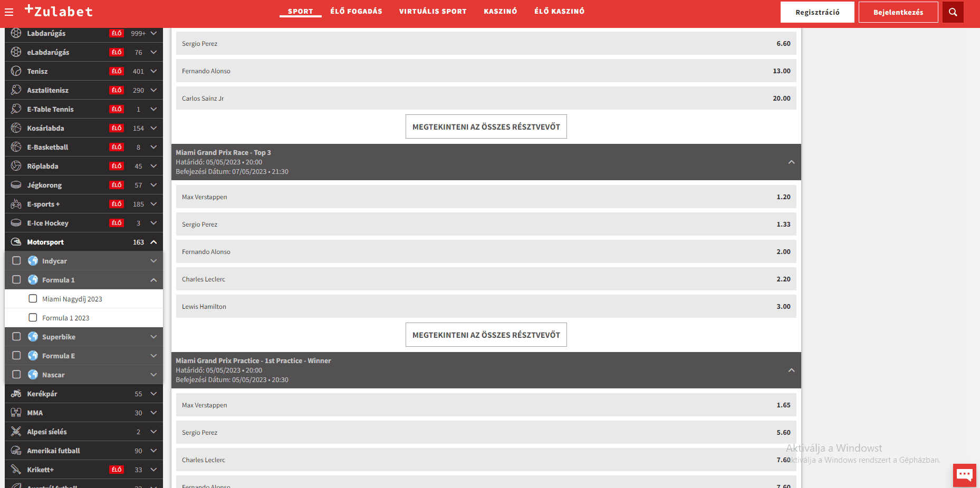Image resolution: width=980 pixels, height=488 pixels.
Task: Bet on Fernando Alonso at 13.00
Action: coord(486,71)
